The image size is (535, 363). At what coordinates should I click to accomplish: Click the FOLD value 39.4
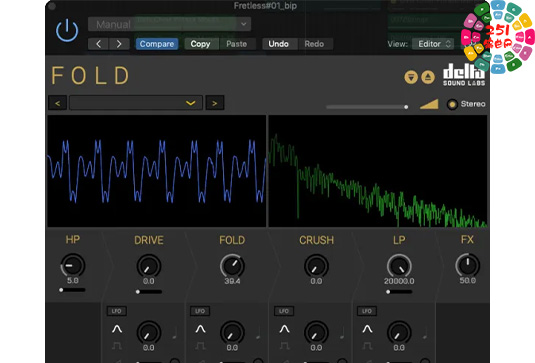pos(232,281)
